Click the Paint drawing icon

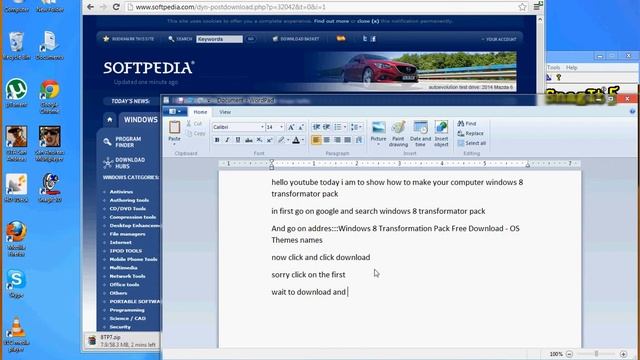pyautogui.click(x=398, y=127)
